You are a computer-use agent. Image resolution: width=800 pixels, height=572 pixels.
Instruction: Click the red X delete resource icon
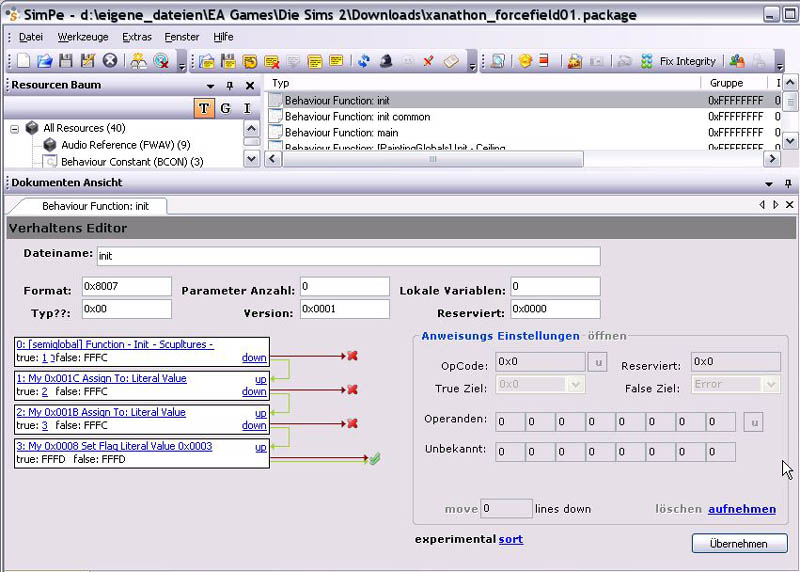click(x=428, y=61)
